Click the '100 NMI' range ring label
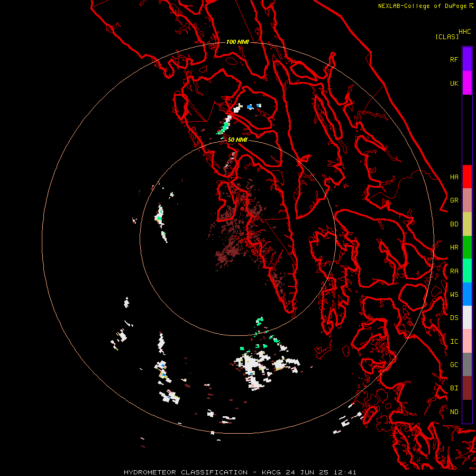The width and height of the screenshot is (476, 476). tap(237, 42)
